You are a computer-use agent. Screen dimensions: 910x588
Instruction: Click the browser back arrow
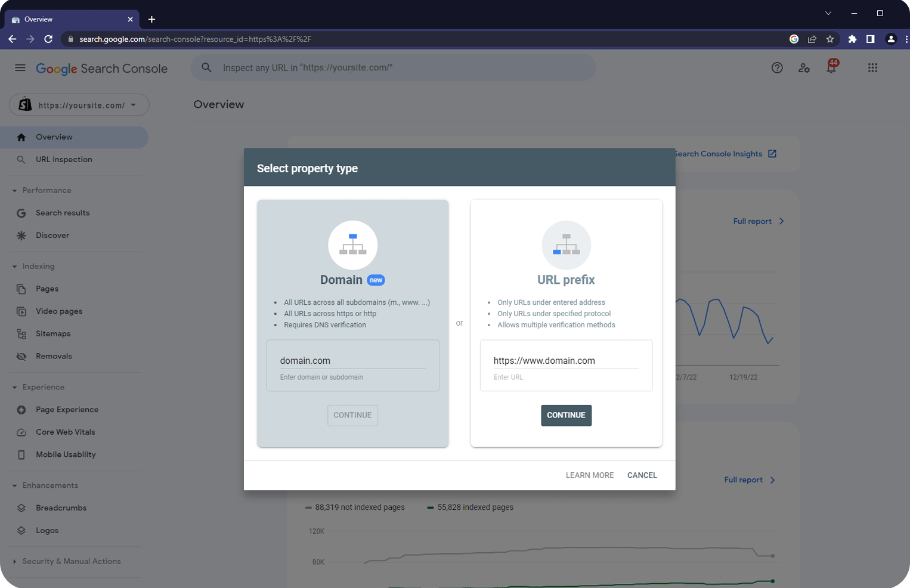[x=13, y=39]
